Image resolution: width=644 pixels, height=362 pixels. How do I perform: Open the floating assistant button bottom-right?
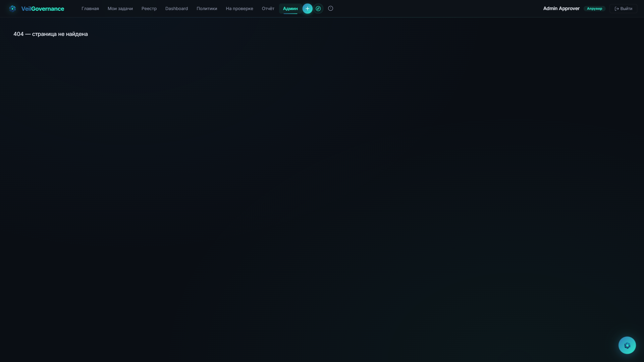(627, 345)
